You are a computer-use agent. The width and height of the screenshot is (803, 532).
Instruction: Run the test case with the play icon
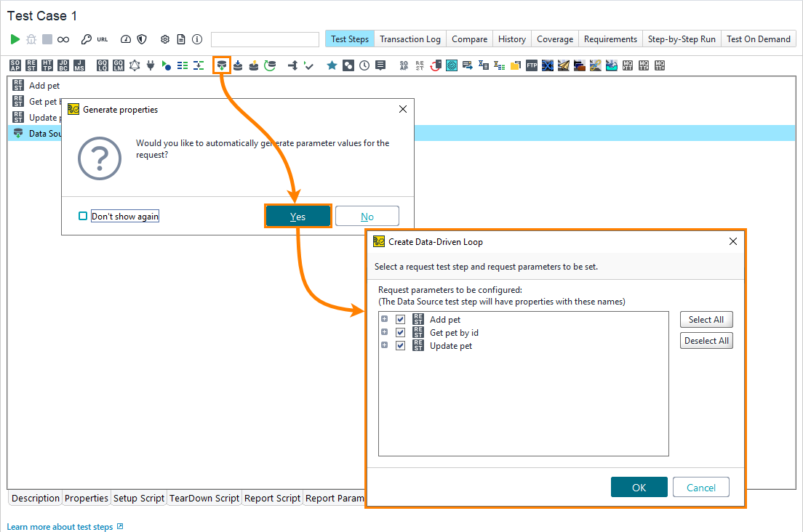click(x=15, y=39)
